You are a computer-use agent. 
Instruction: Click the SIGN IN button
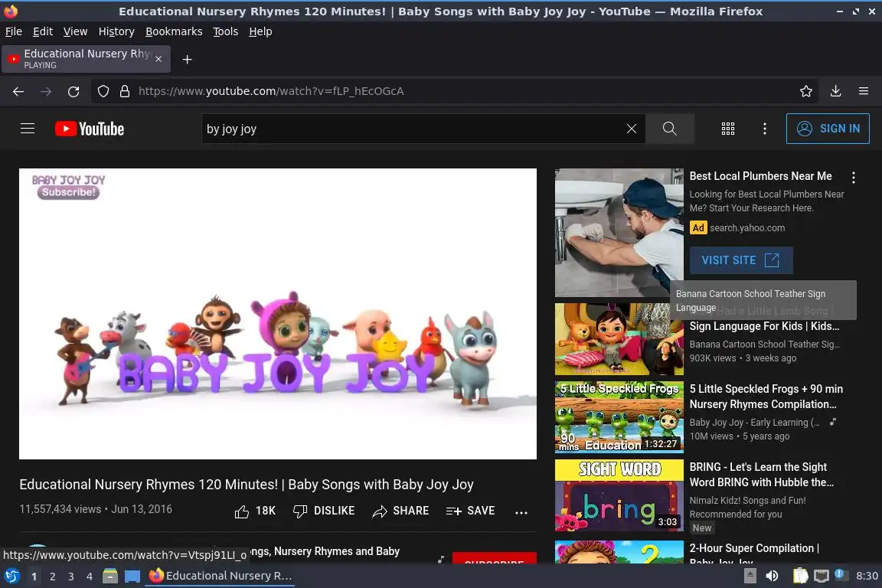coord(828,129)
